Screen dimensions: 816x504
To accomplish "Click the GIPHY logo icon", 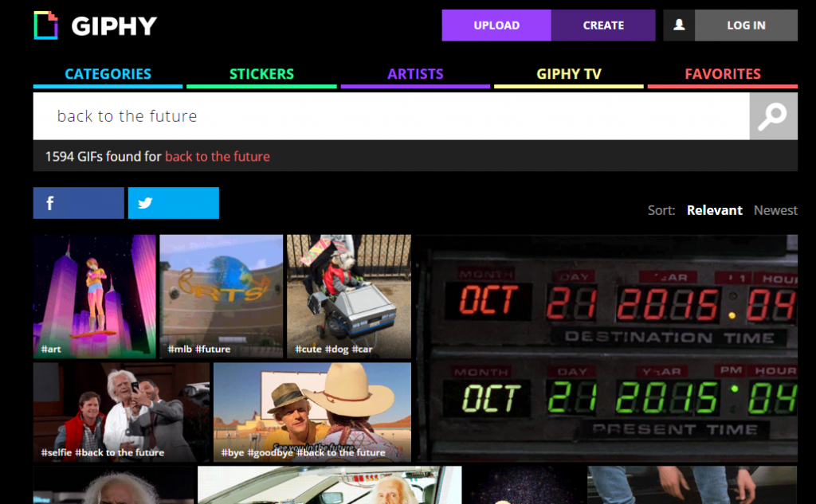I will click(45, 25).
